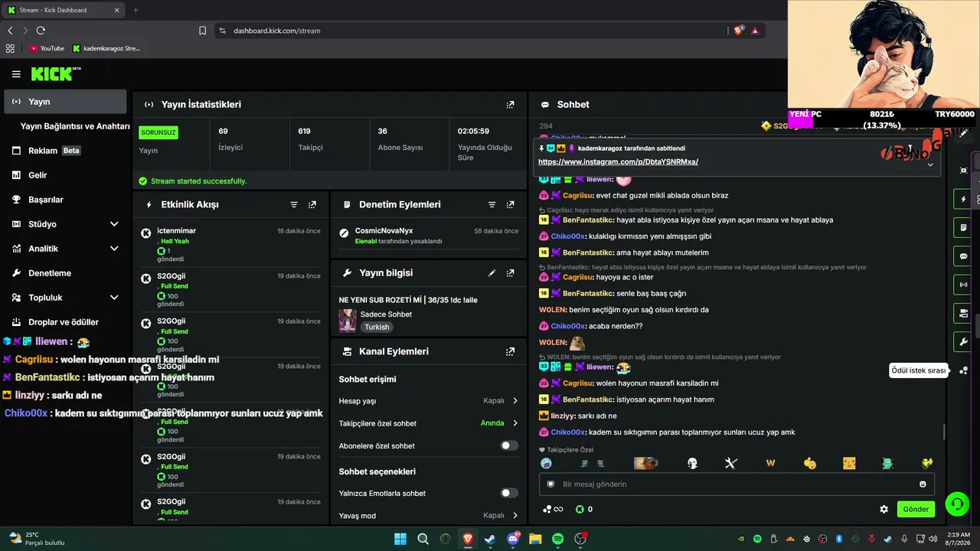Open Discord from the taskbar
The height and width of the screenshot is (551, 980).
pyautogui.click(x=513, y=539)
